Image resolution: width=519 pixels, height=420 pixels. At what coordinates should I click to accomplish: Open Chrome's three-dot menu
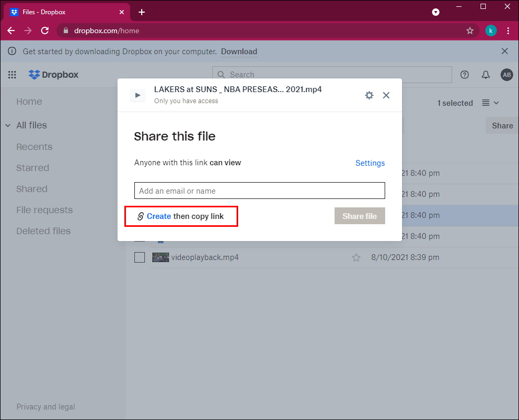point(508,31)
